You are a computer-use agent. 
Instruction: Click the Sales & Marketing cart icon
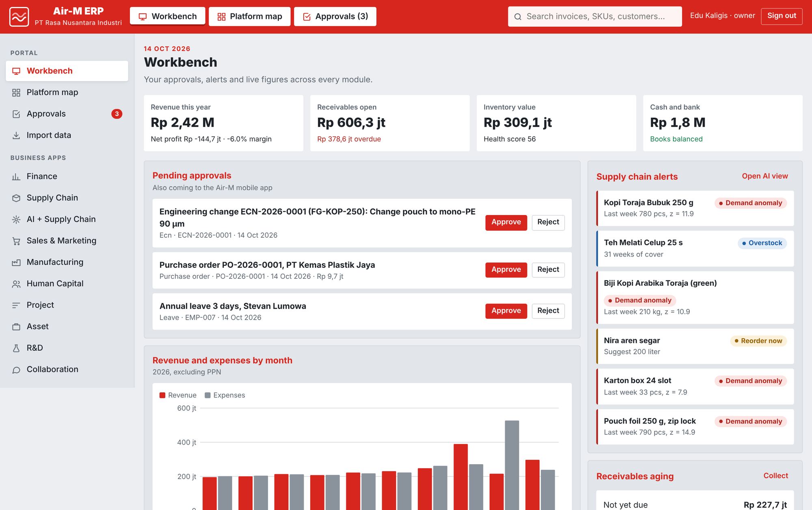[x=16, y=241]
